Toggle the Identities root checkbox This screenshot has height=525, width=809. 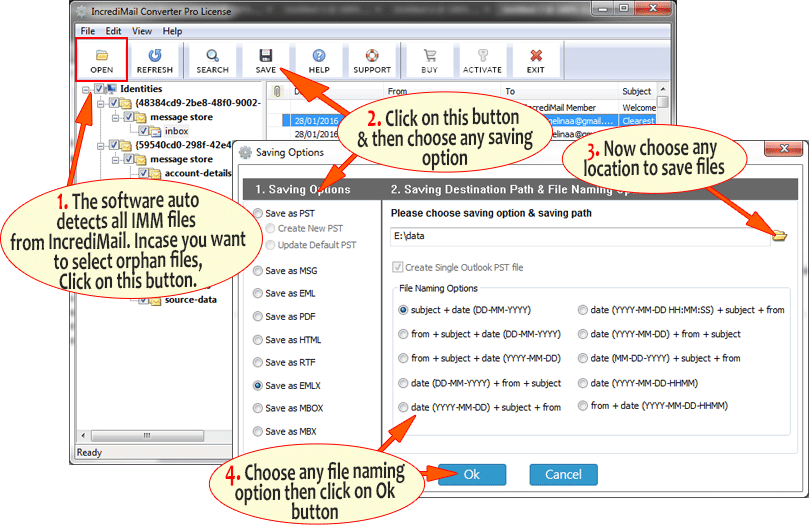click(99, 89)
